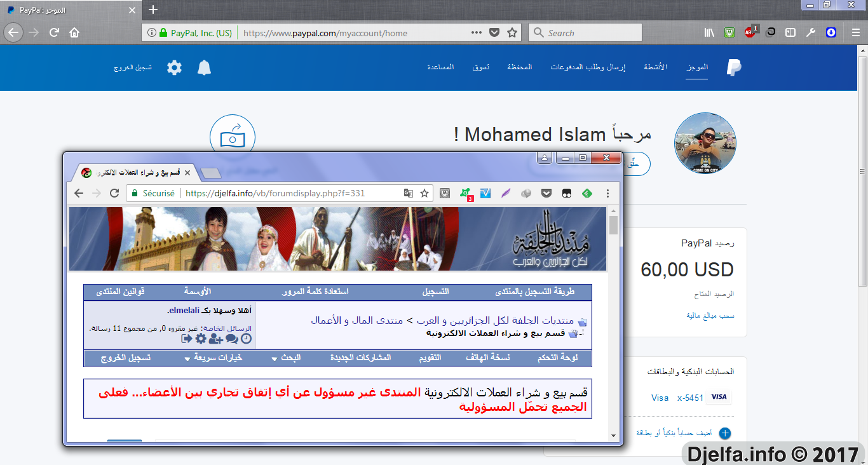Click green diamond Chrome extension icon
This screenshot has width=868, height=465.
(587, 193)
